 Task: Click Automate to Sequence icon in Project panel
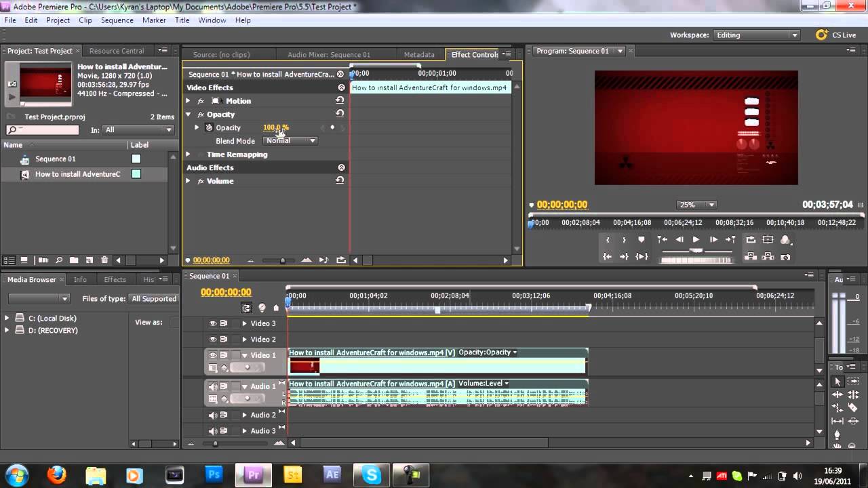tap(43, 260)
